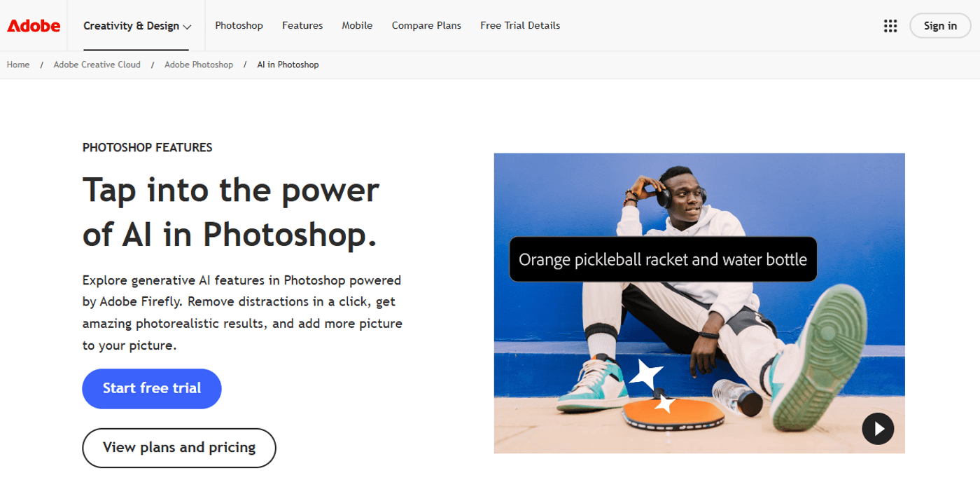Open Adobe Creative Cloud breadcrumb link
This screenshot has width=980, height=494.
(97, 64)
